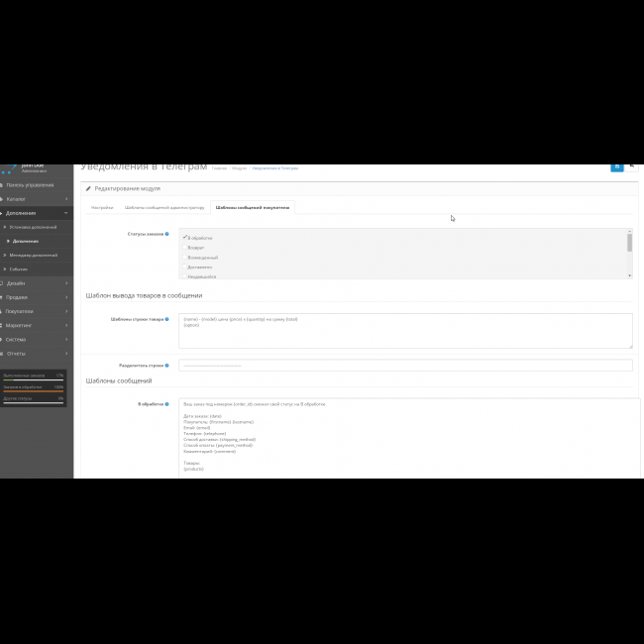This screenshot has width=644, height=644.
Task: Open the Шаблоны сообщений администратору tab
Action: (x=162, y=208)
